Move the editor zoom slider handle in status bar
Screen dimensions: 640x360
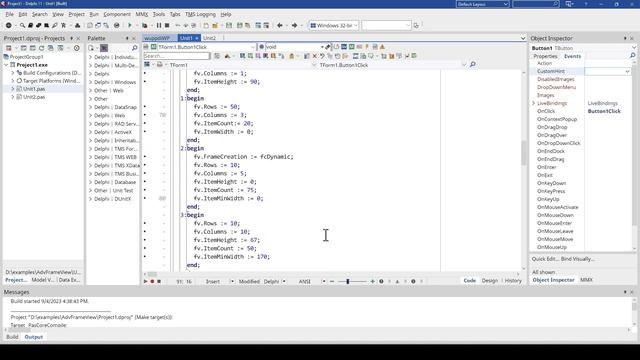[348, 281]
